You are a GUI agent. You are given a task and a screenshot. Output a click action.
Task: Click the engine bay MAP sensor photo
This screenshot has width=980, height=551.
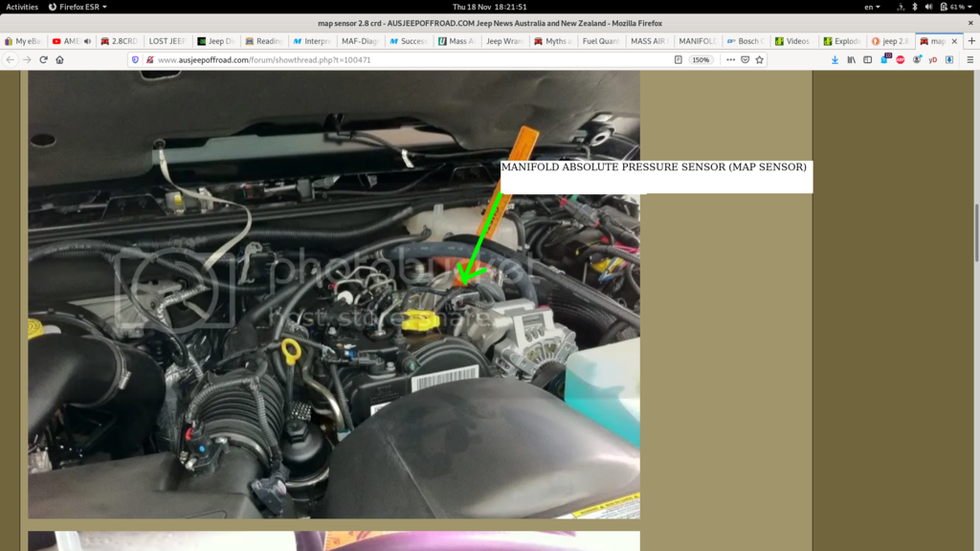tap(334, 295)
